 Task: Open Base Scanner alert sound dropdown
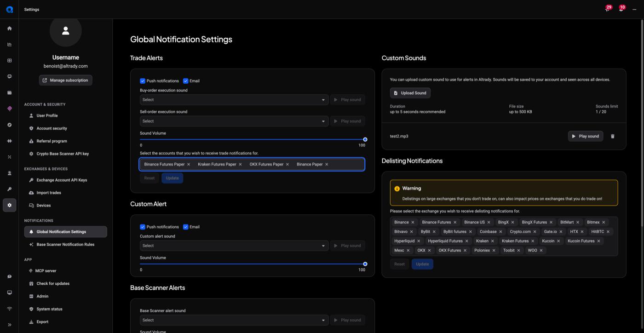[x=234, y=320]
